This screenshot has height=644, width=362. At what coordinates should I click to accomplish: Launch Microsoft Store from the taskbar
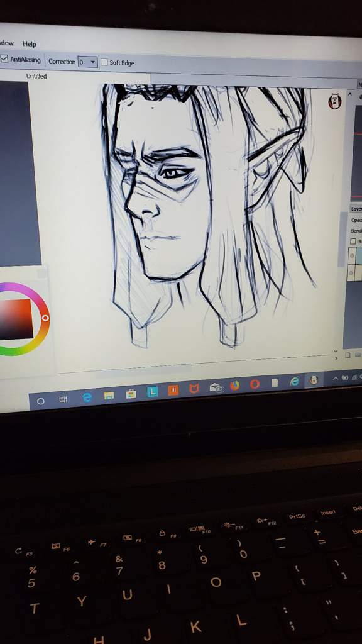131,394
